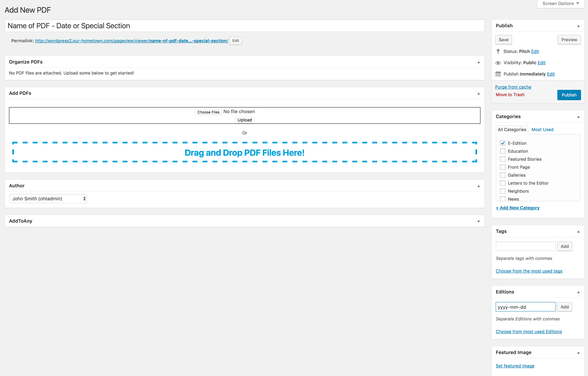The width and height of the screenshot is (588, 376).
Task: Click the Save draft button
Action: [503, 40]
